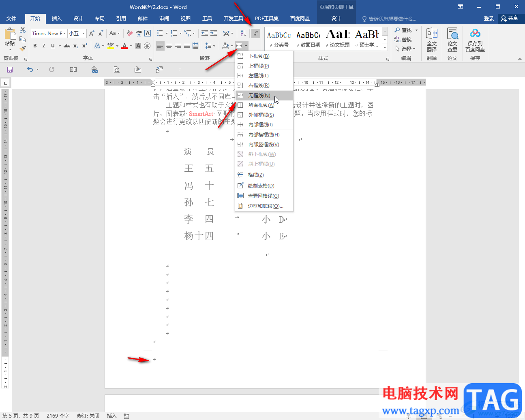Toggle subscript x₂ formatting
Screen dimensions: 525x420
(x=76, y=46)
